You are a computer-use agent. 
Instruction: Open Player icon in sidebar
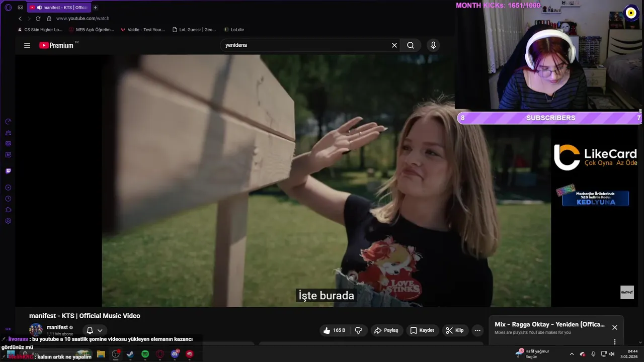pyautogui.click(x=8, y=188)
